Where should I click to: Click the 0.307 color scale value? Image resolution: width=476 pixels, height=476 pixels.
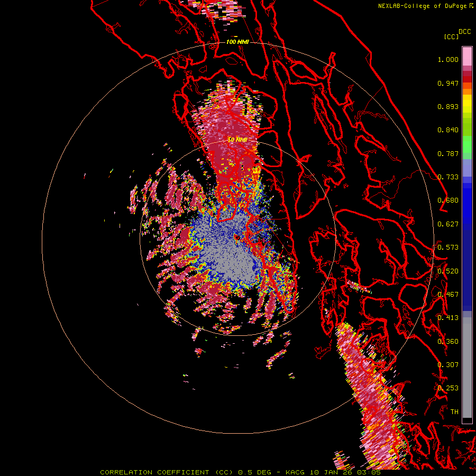pos(448,365)
